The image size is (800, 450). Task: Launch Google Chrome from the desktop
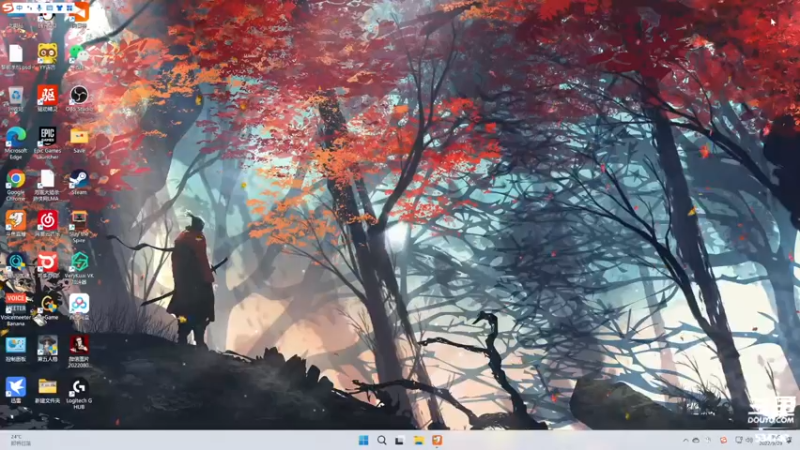pyautogui.click(x=15, y=180)
